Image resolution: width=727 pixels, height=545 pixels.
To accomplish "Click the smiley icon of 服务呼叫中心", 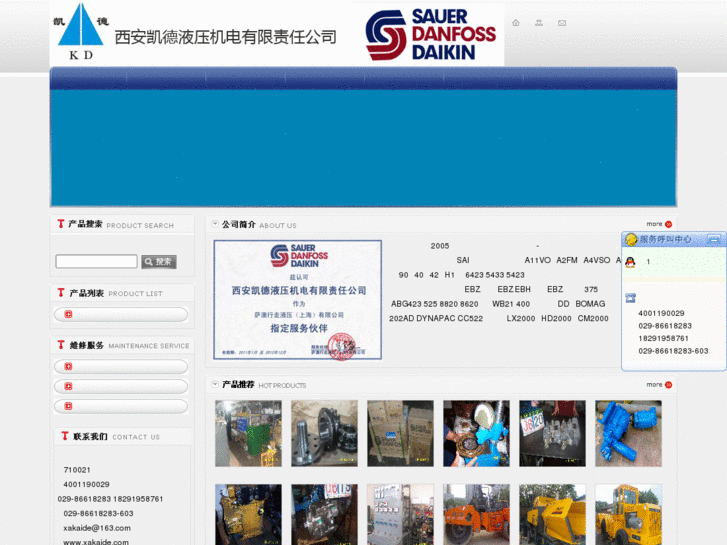I will [x=631, y=239].
